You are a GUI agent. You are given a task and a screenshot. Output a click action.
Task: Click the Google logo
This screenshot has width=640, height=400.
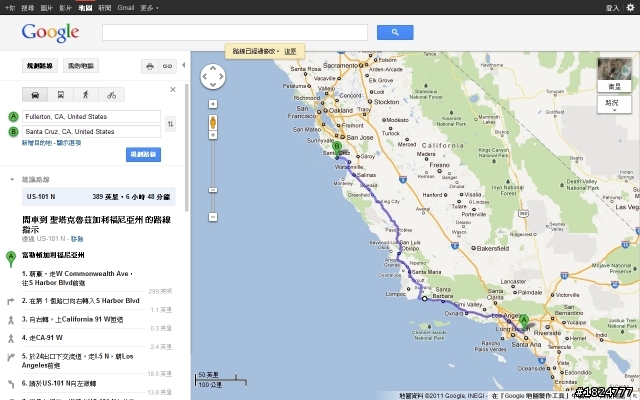[50, 32]
